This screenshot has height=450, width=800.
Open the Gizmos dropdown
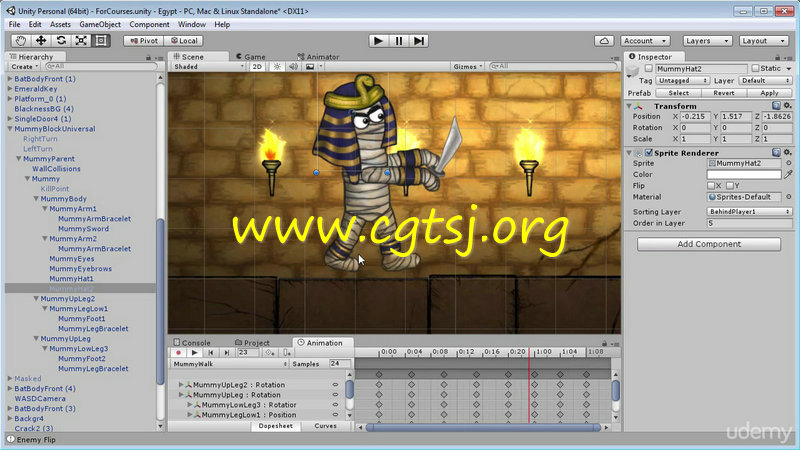pos(467,67)
